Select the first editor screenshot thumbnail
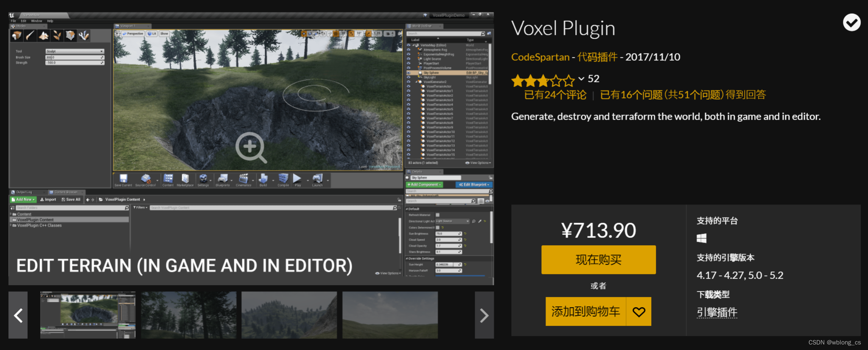 (88, 315)
